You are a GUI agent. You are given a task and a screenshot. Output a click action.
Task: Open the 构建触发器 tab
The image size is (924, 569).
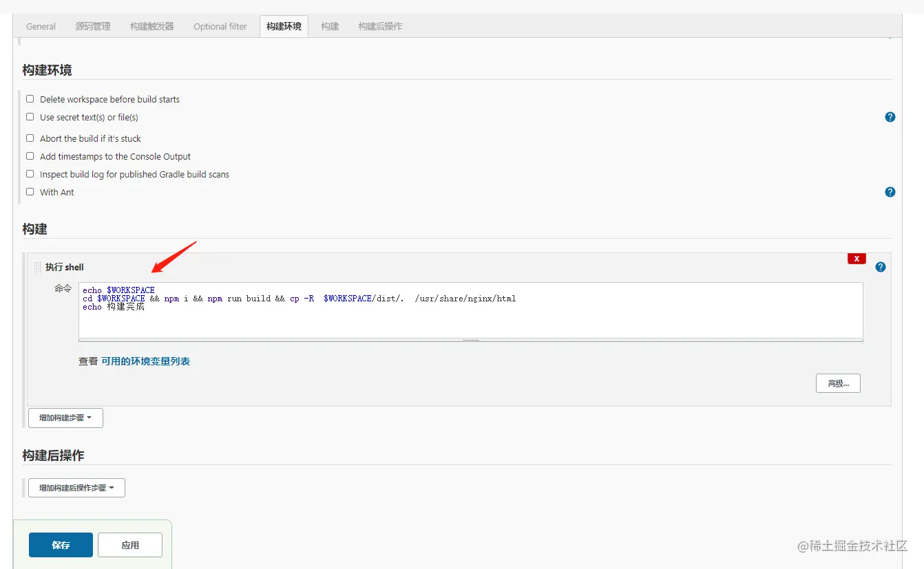pyautogui.click(x=152, y=26)
